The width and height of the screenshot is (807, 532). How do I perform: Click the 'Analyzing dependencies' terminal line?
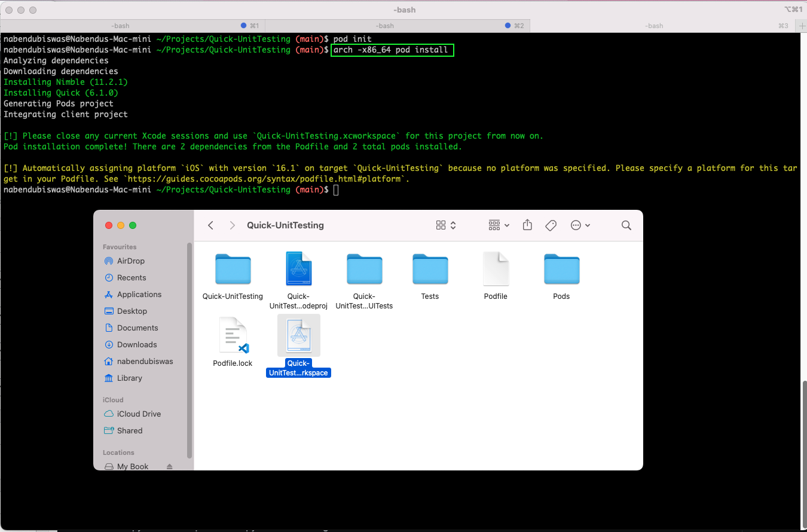click(x=56, y=60)
